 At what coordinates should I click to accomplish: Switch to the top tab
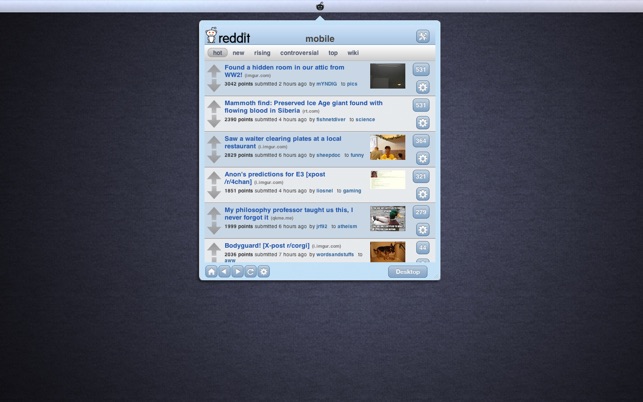(x=333, y=53)
